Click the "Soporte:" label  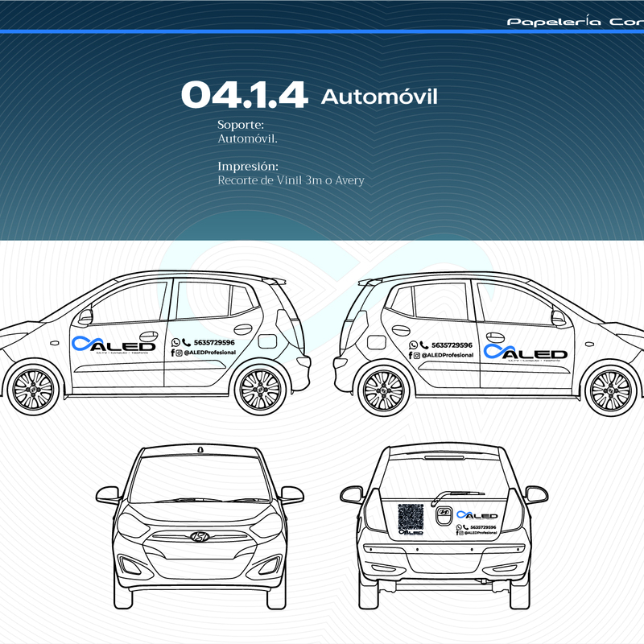[241, 126]
